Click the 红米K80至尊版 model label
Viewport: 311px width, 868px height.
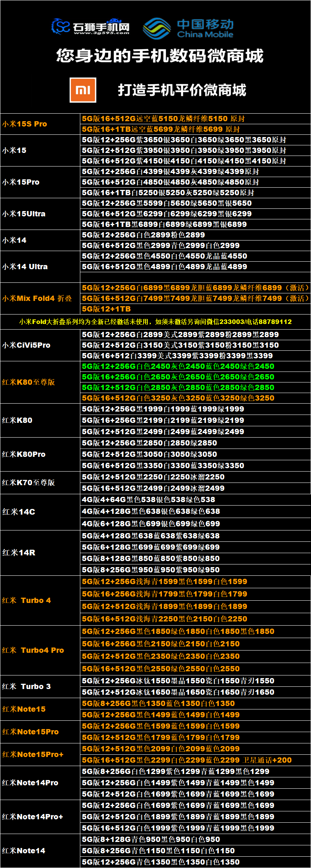[29, 382]
